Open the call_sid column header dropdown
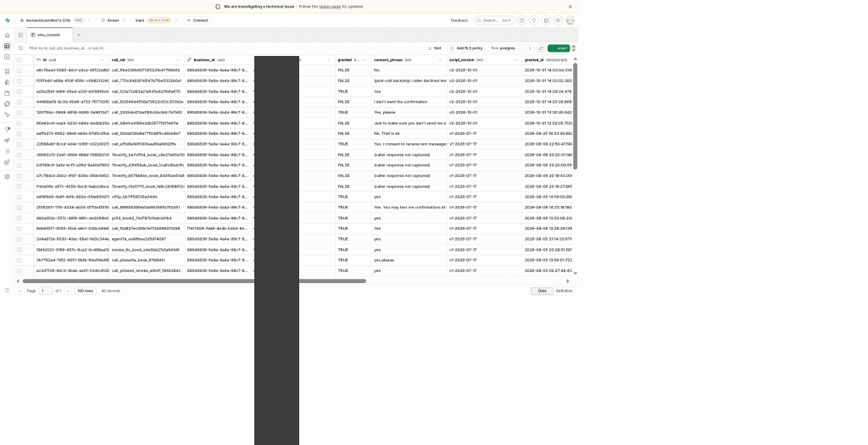 click(178, 60)
